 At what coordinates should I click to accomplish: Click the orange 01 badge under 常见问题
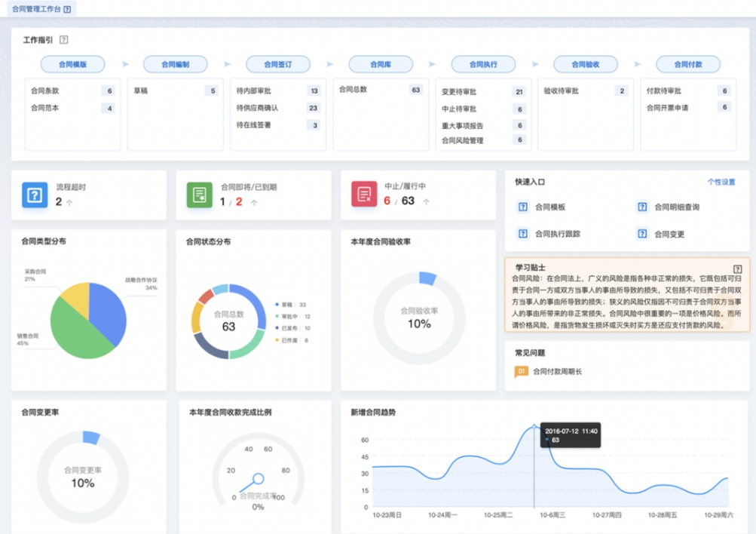(x=521, y=371)
